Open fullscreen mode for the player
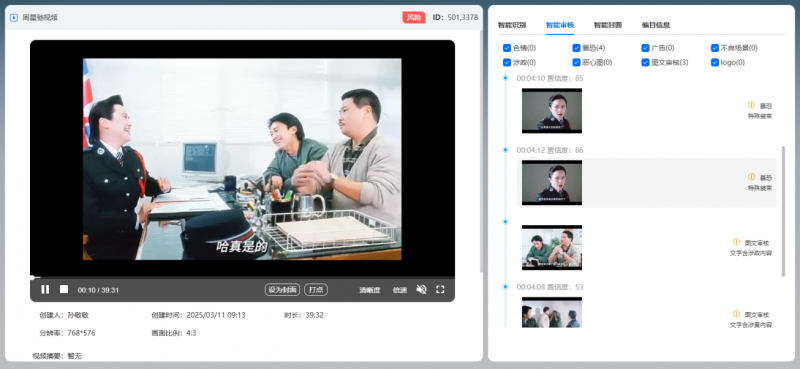 (x=440, y=289)
